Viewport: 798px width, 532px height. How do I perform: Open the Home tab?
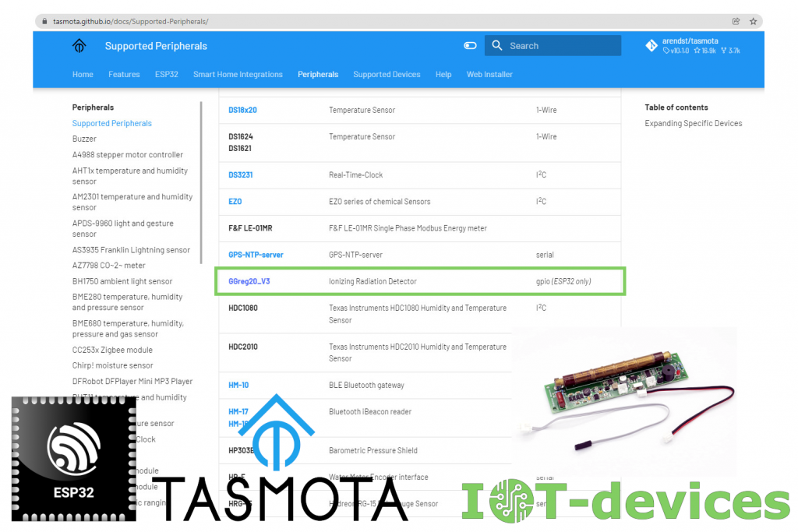click(83, 74)
